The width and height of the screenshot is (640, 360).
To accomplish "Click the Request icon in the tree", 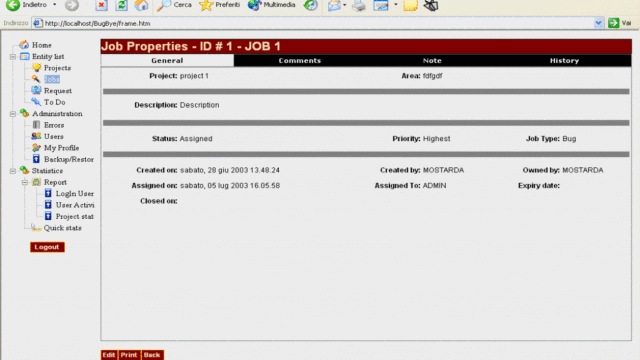I will [x=36, y=90].
